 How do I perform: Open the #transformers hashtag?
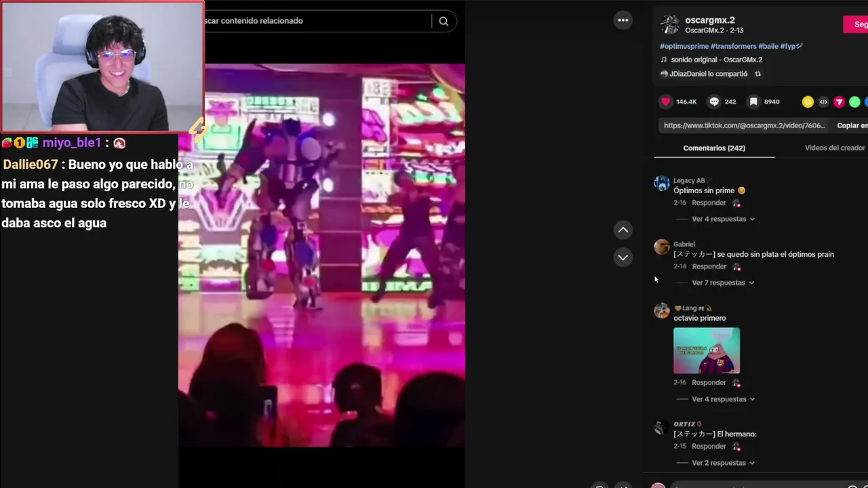[x=733, y=46]
